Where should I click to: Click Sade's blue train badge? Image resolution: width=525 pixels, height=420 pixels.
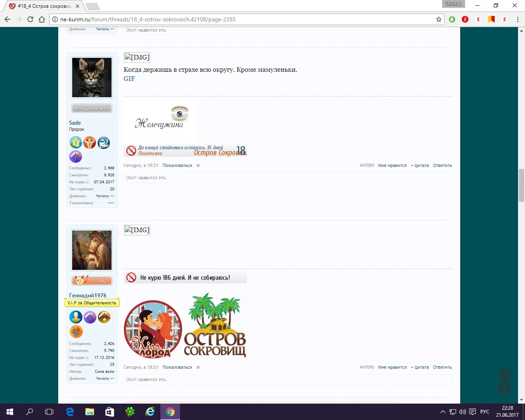(104, 142)
